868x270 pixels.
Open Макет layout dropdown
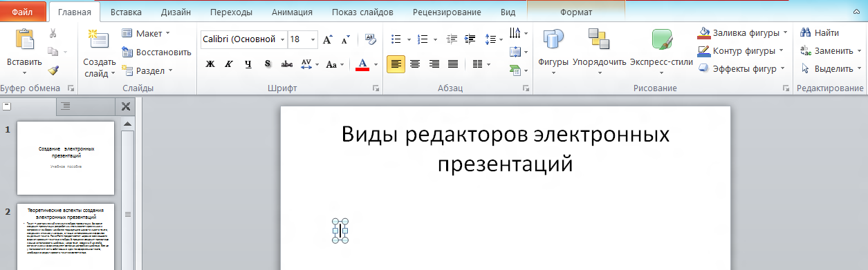tap(146, 33)
